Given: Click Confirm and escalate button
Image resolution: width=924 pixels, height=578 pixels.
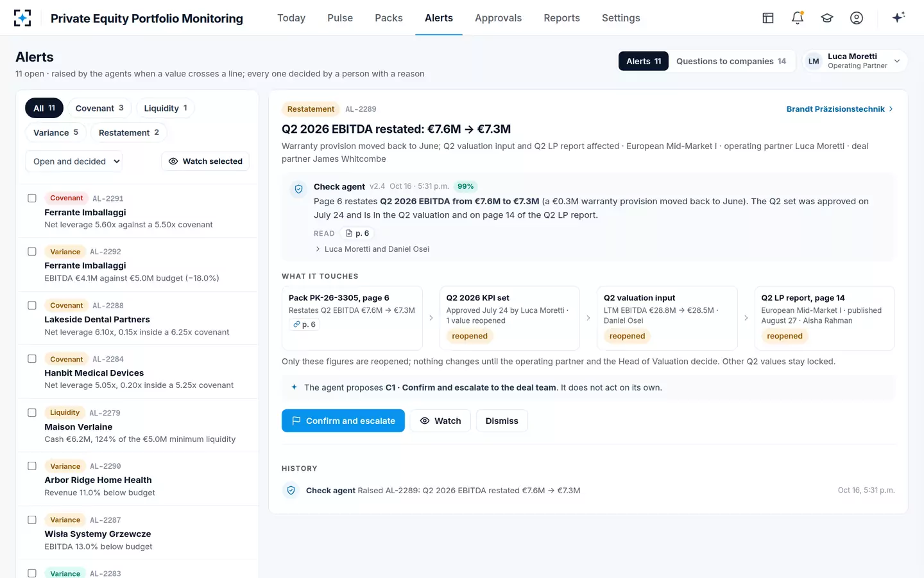Looking at the screenshot, I should 343,421.
